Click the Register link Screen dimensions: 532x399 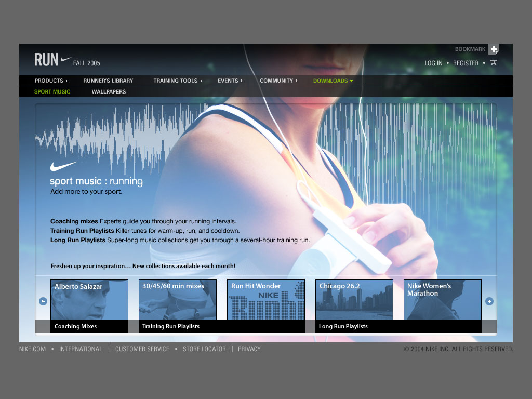click(465, 63)
